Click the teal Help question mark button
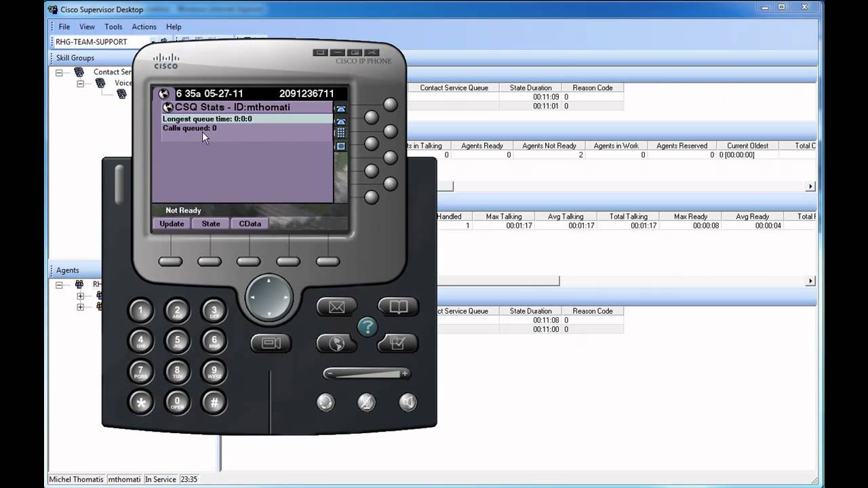Image resolution: width=868 pixels, height=488 pixels. click(367, 327)
